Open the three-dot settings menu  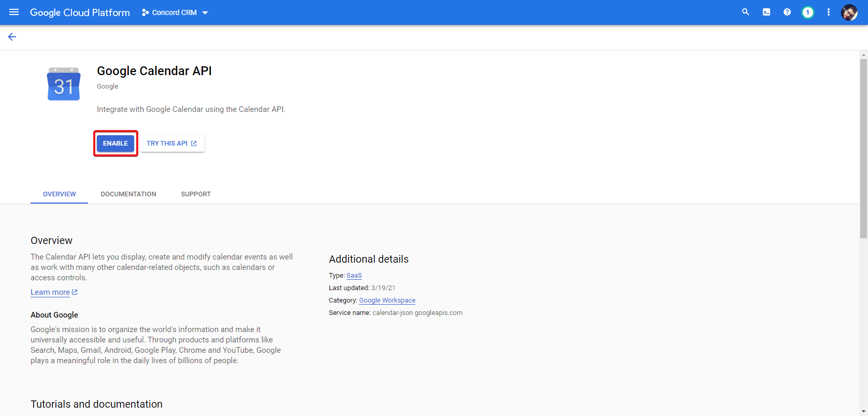coord(828,12)
